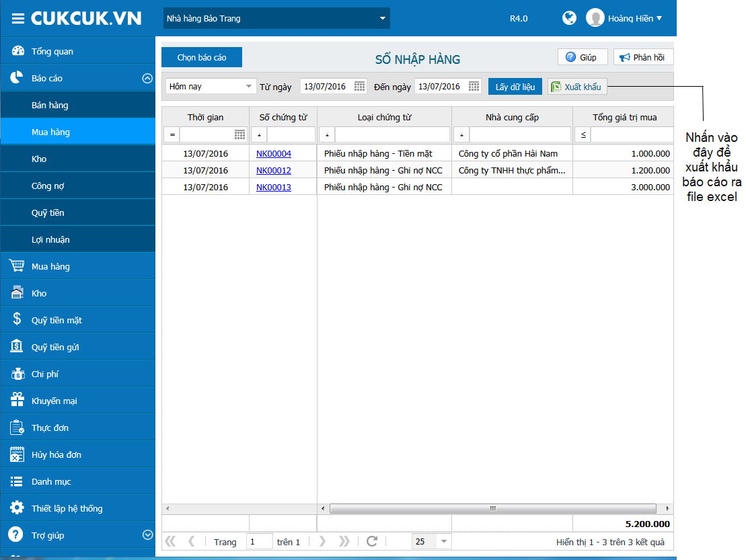746x560 pixels.
Task: Change the Thời gian filter operator =
Action: coord(172,135)
